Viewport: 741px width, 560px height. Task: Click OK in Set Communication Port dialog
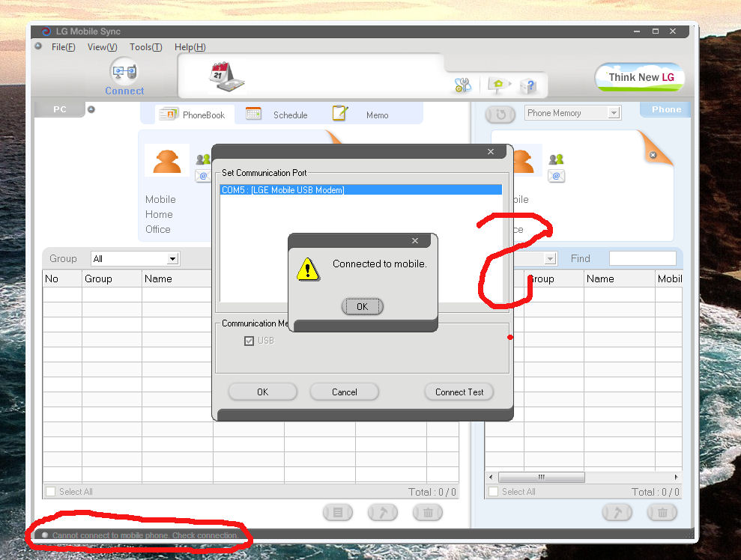tap(262, 392)
